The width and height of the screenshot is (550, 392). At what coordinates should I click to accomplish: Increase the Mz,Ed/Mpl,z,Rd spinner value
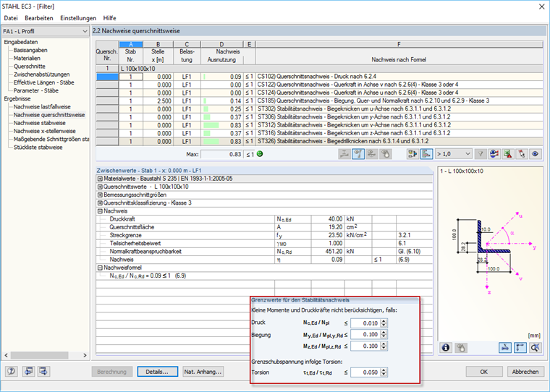point(384,344)
